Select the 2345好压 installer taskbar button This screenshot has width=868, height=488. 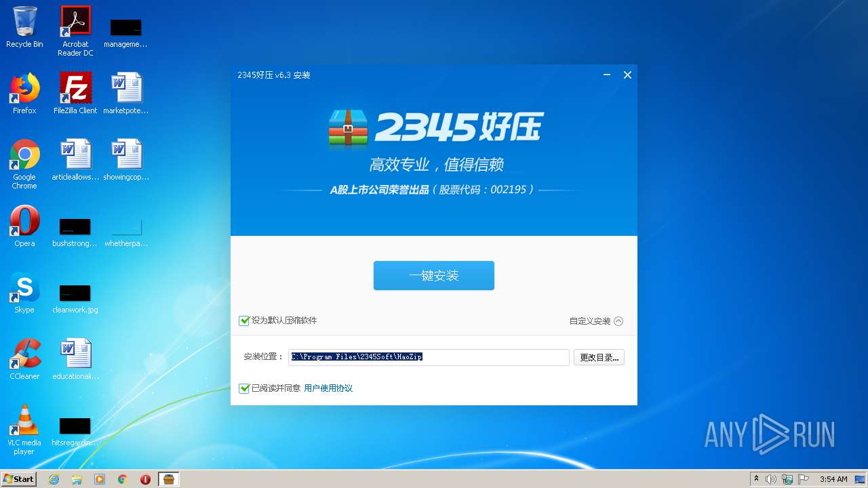pos(169,479)
